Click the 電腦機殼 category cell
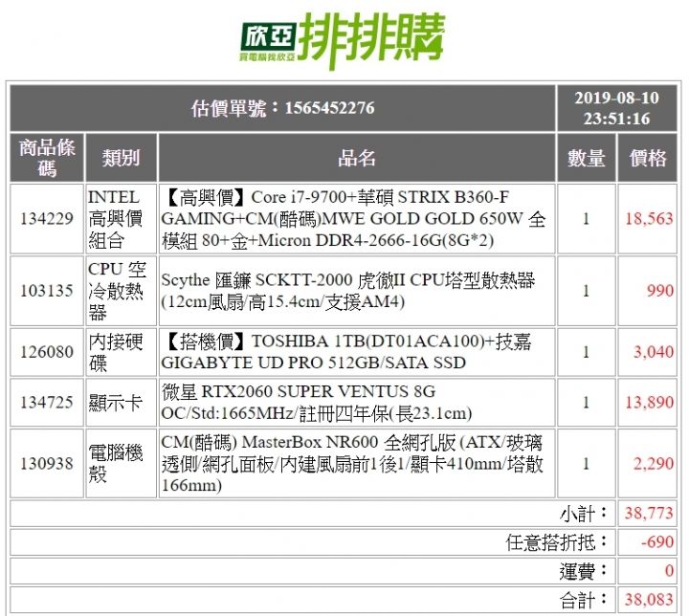 pyautogui.click(x=122, y=464)
